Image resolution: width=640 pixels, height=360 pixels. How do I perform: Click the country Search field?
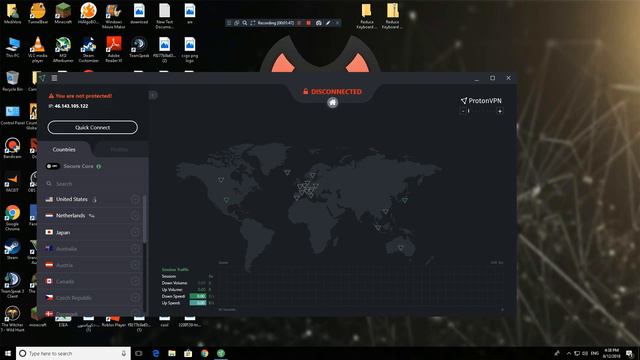pos(93,184)
